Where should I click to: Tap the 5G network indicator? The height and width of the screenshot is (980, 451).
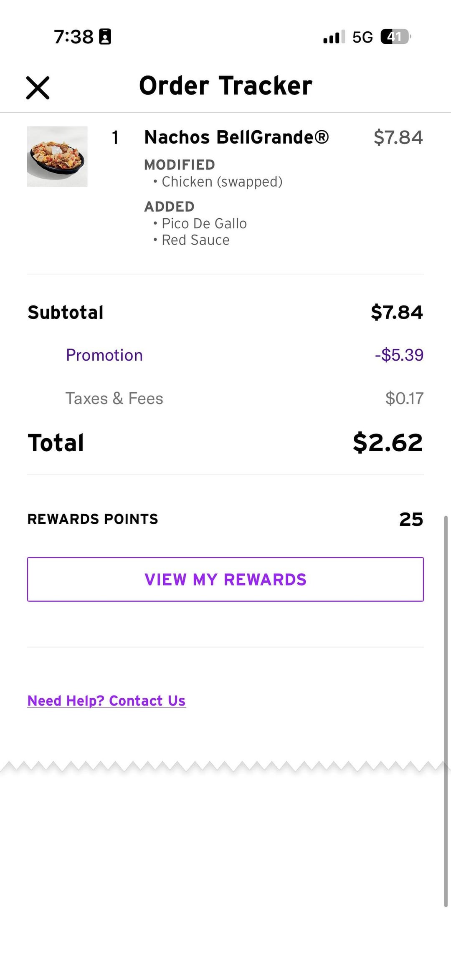[x=362, y=37]
